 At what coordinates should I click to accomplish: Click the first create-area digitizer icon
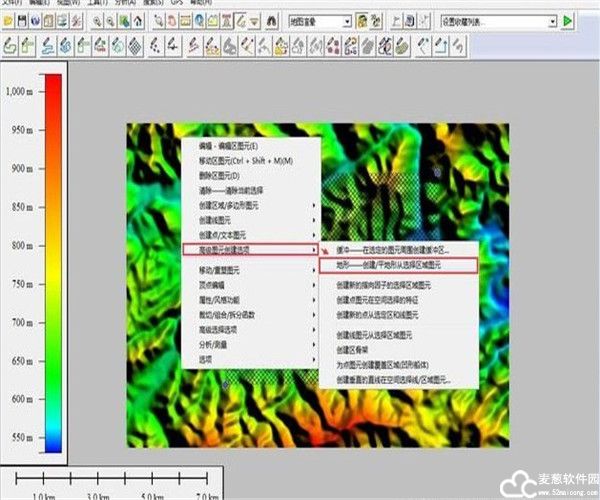click(9, 46)
